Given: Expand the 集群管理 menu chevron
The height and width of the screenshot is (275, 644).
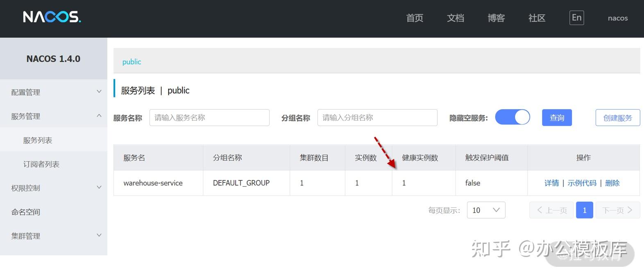Looking at the screenshot, I should click(x=99, y=235).
